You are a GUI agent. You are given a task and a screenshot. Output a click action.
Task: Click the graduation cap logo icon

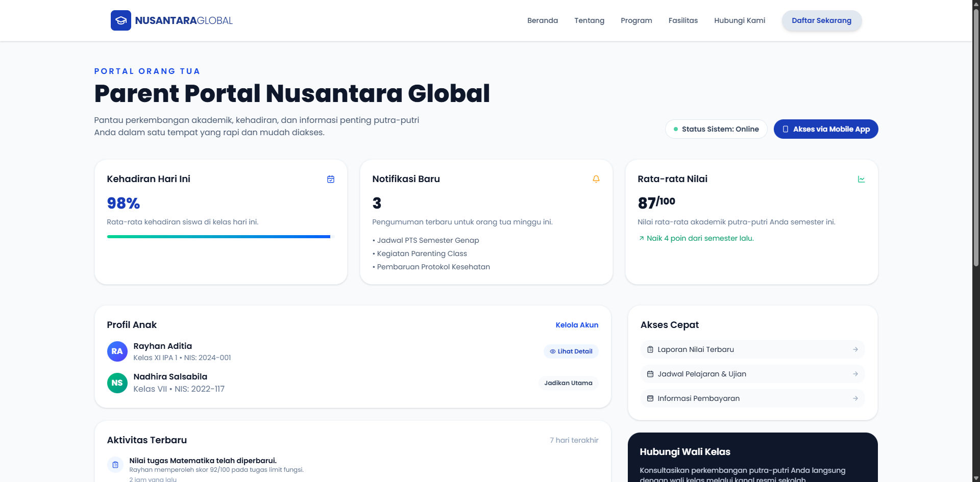[x=121, y=20]
